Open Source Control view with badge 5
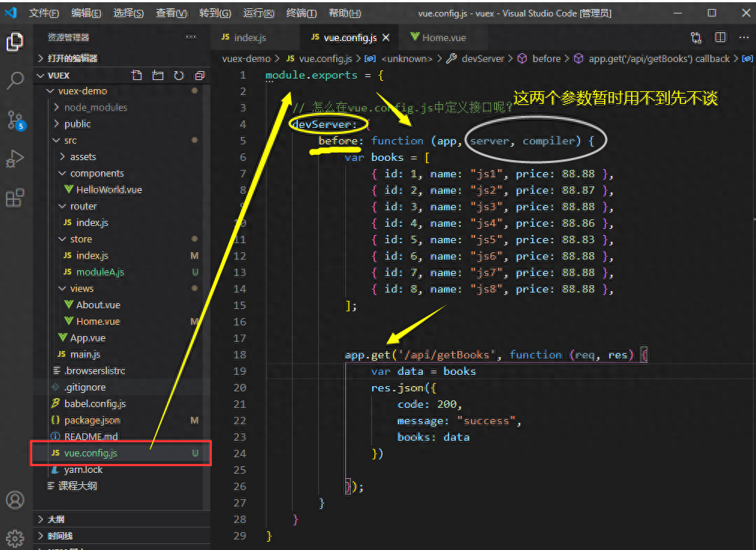Image resolution: width=756 pixels, height=550 pixels. point(16,120)
